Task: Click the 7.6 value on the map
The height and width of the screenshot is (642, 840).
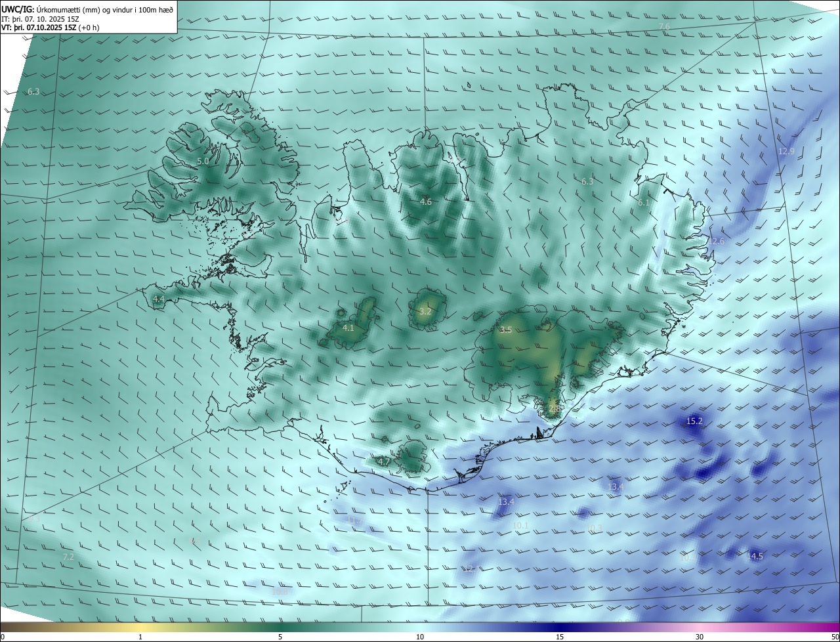Action: (664, 26)
